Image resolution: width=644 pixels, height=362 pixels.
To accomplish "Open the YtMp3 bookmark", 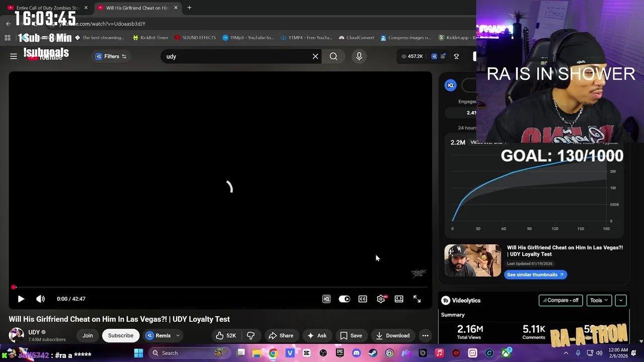I will coord(248,38).
